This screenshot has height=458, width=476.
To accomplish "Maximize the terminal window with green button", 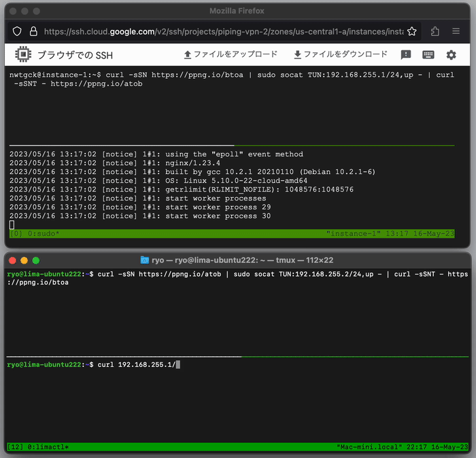I will tap(36, 260).
